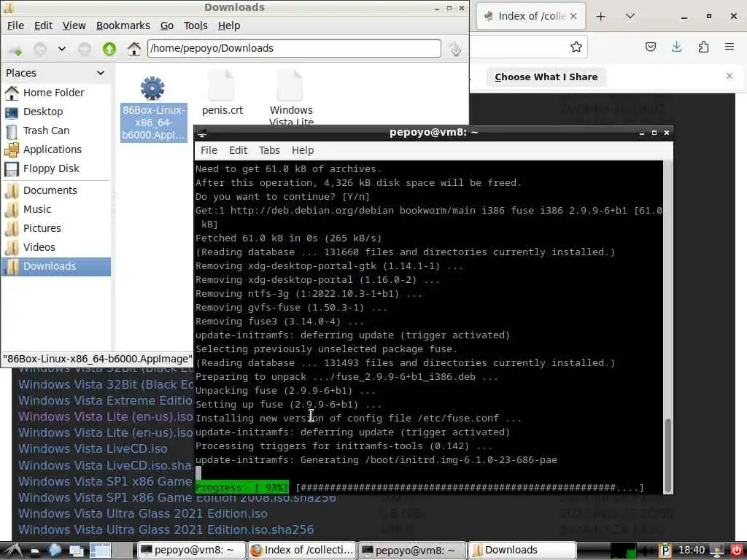The width and height of the screenshot is (747, 560).
Task: Open the browser hamburger menu
Action: [729, 47]
